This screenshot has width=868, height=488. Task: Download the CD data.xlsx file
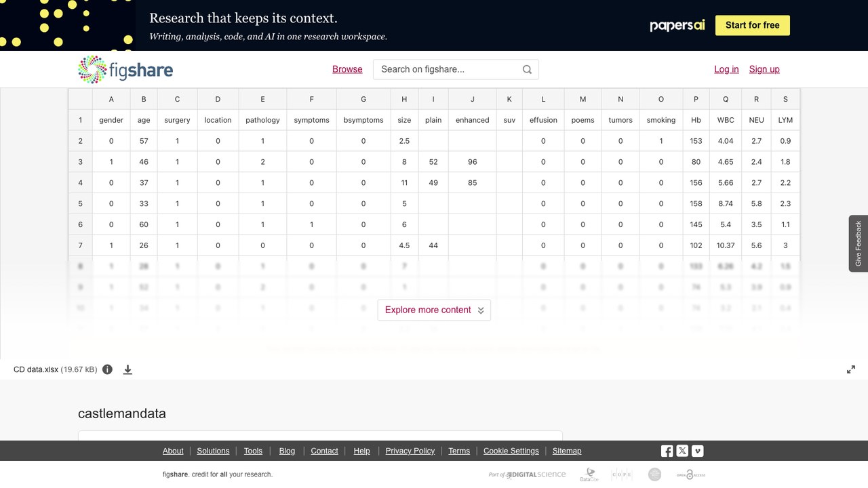(x=127, y=369)
